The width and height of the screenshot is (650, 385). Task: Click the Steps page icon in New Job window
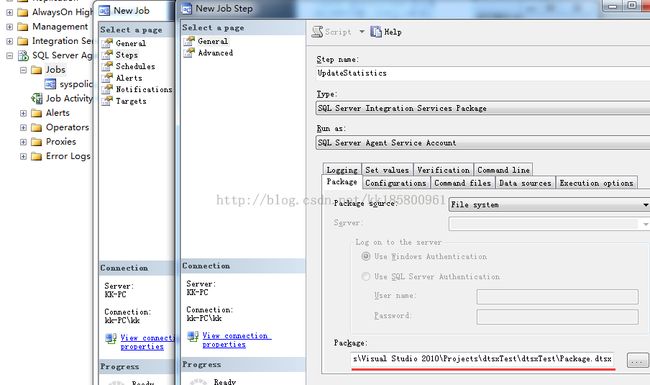point(107,55)
